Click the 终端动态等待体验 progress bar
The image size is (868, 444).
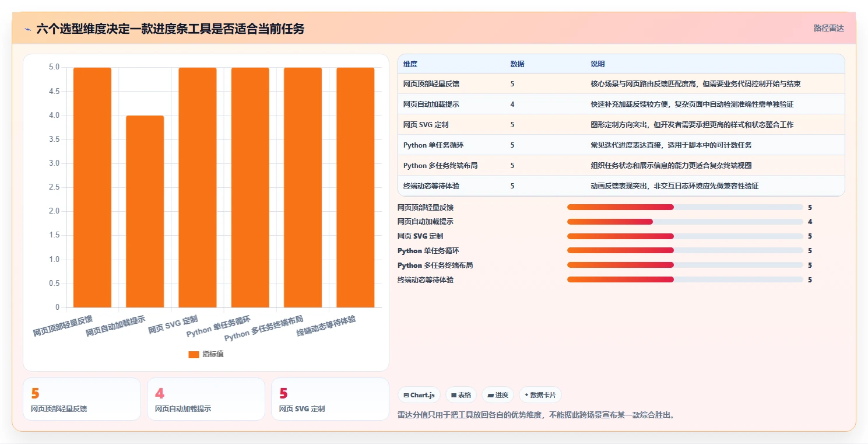point(685,280)
